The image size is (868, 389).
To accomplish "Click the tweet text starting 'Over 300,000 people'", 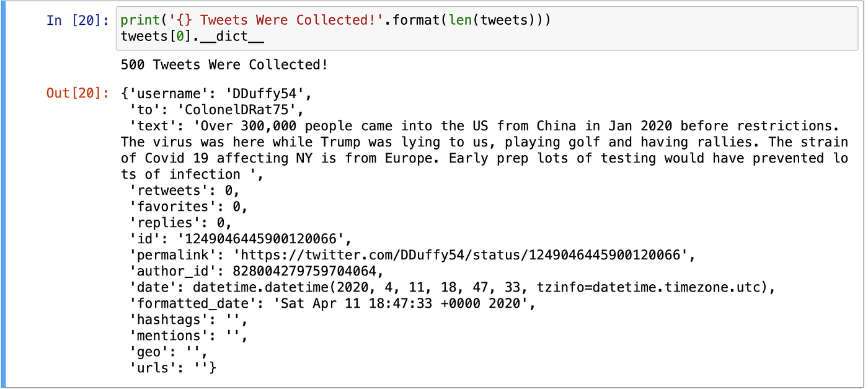I will pos(484,150).
